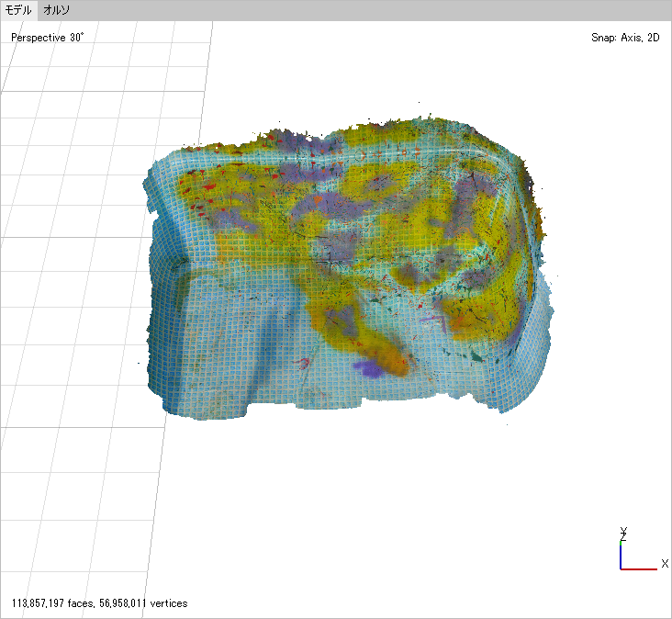The width and height of the screenshot is (672, 619).
Task: Switch to the モデル tab
Action: pyautogui.click(x=18, y=10)
